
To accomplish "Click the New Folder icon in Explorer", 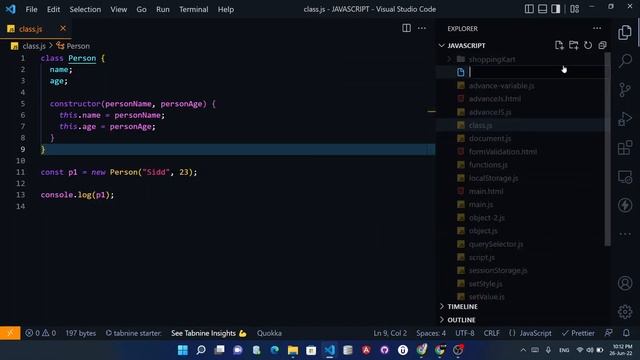I will pyautogui.click(x=573, y=45).
